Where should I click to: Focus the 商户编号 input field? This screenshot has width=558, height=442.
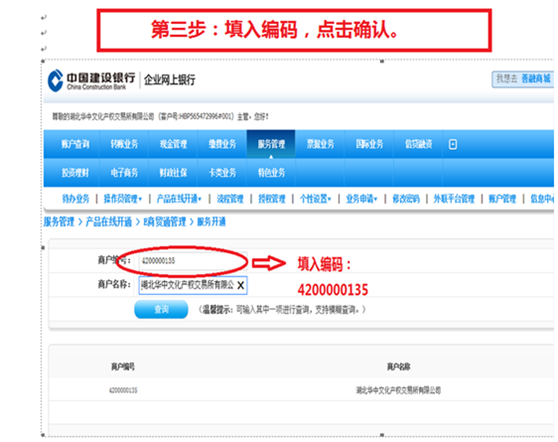tap(193, 261)
